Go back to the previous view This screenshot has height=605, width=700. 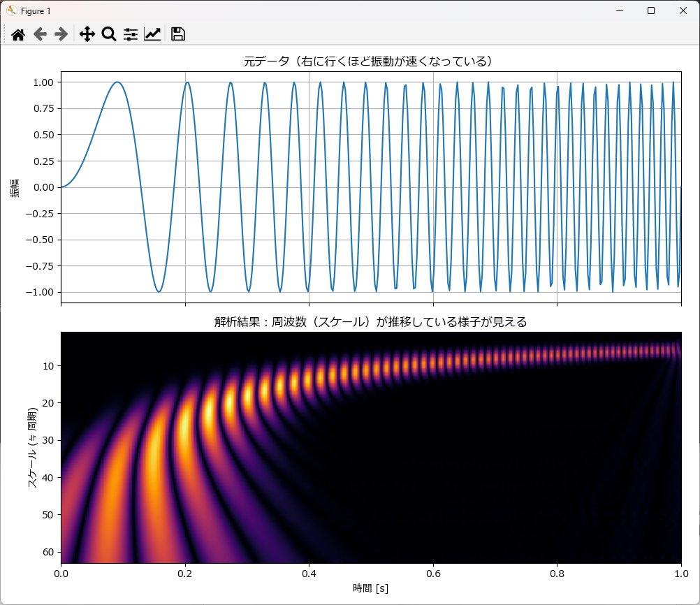[x=40, y=34]
